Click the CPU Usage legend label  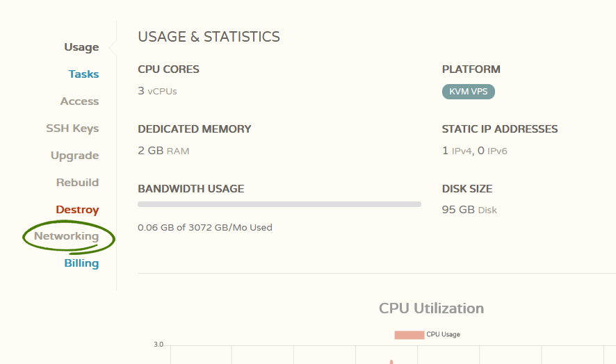pyautogui.click(x=443, y=335)
